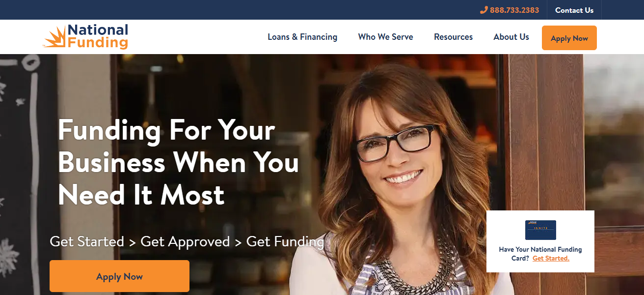
Task: Click the 'Funding For Your Business' headline
Action: pos(179,163)
